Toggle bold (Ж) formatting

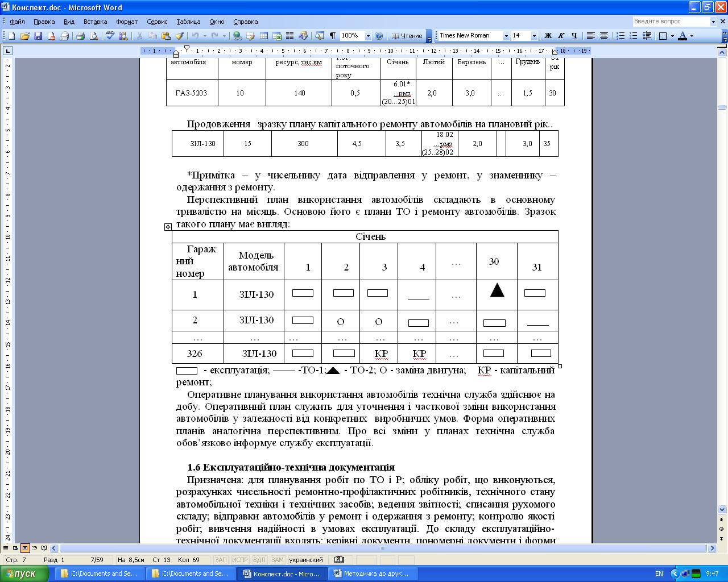pyautogui.click(x=548, y=36)
